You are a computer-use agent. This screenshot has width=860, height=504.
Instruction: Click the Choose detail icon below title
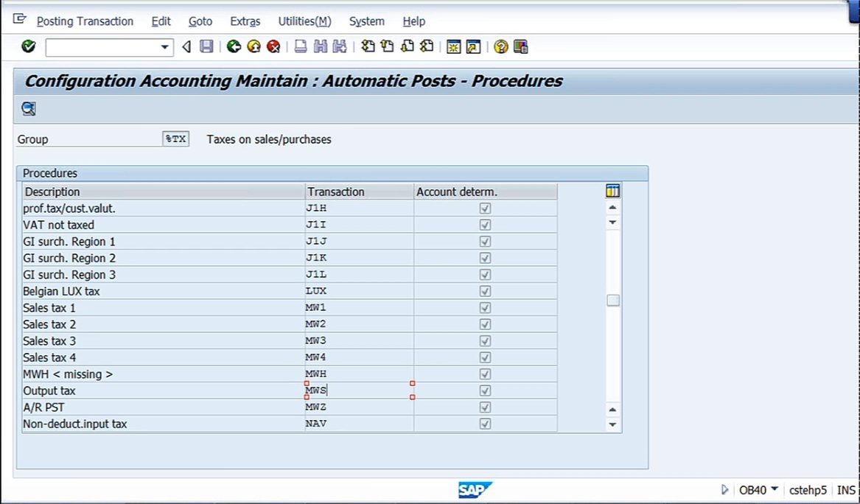(x=29, y=108)
